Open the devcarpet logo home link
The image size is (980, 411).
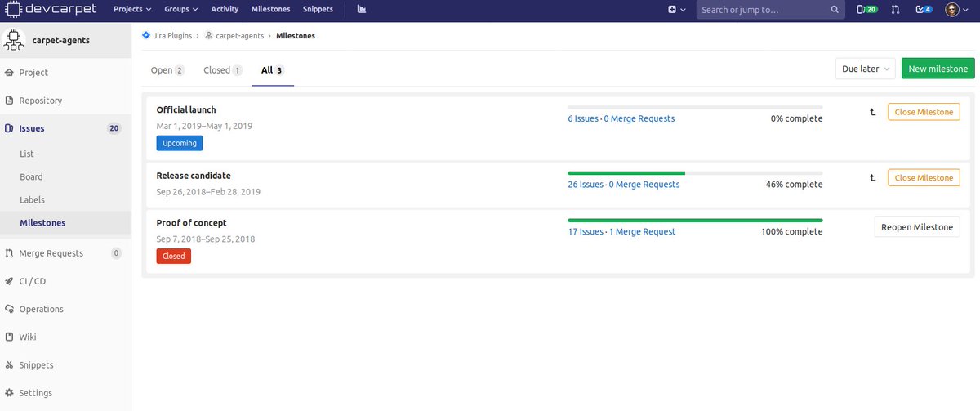[x=50, y=10]
